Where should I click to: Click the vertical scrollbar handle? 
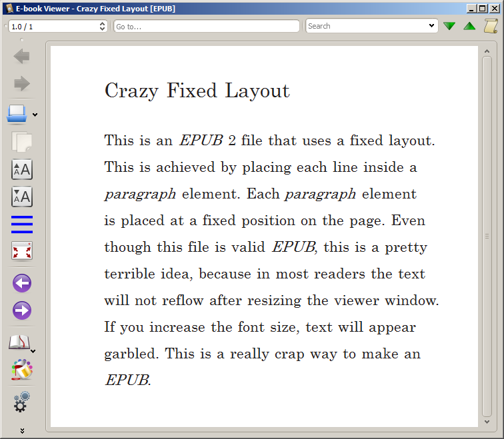click(x=487, y=236)
